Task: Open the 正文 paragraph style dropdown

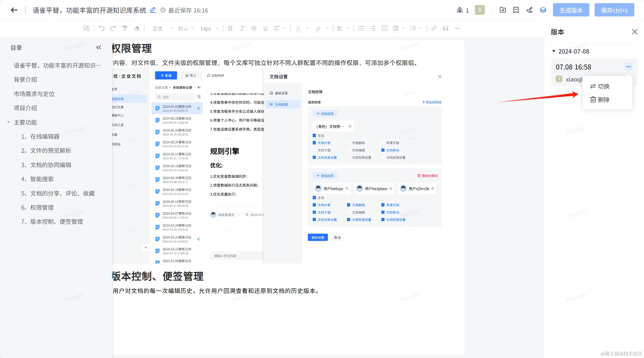Action: [163, 28]
